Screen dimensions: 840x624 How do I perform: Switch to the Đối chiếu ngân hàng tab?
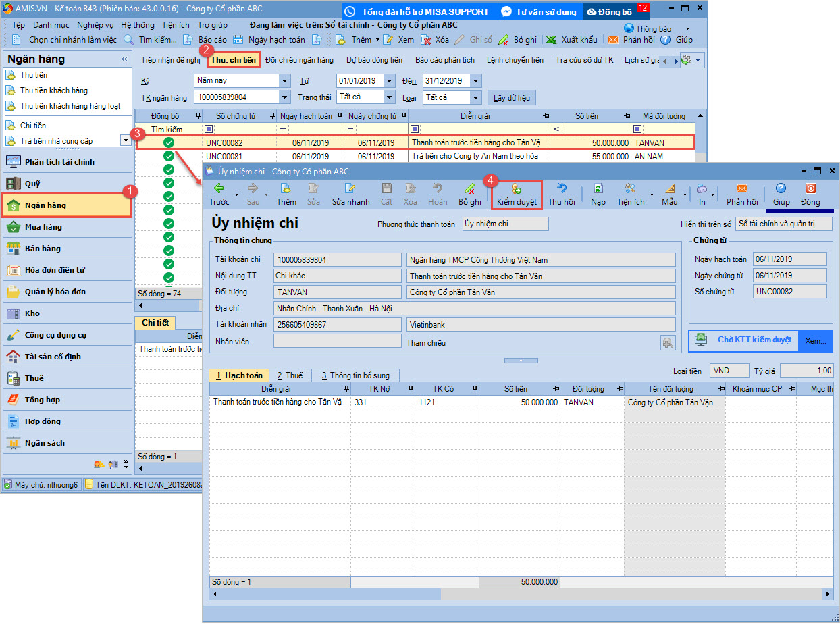tap(299, 60)
